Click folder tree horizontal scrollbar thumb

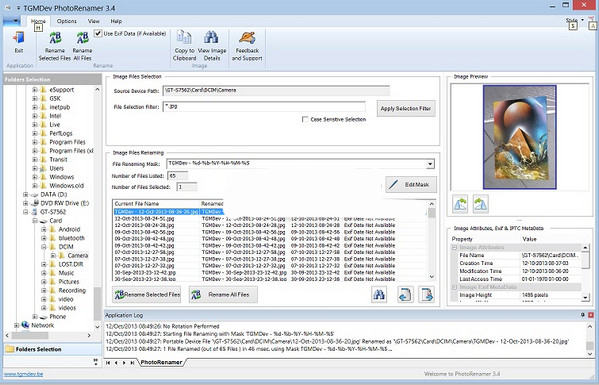(x=30, y=335)
